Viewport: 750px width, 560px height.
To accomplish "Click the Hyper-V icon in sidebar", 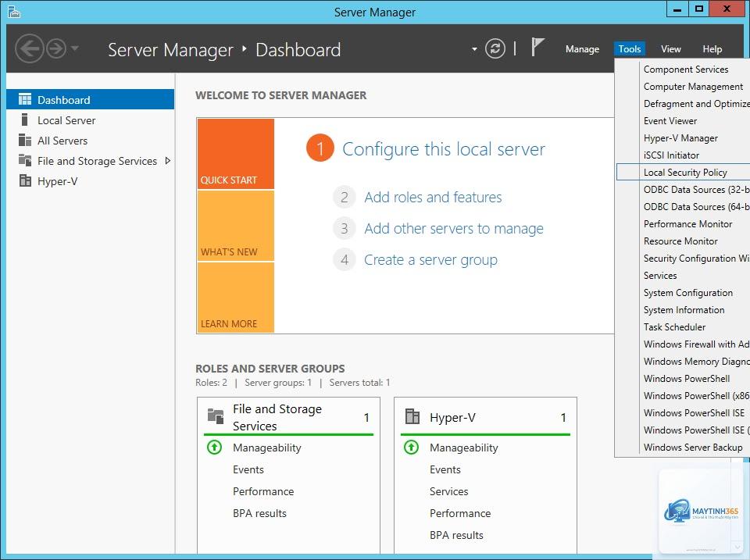I will (x=25, y=180).
